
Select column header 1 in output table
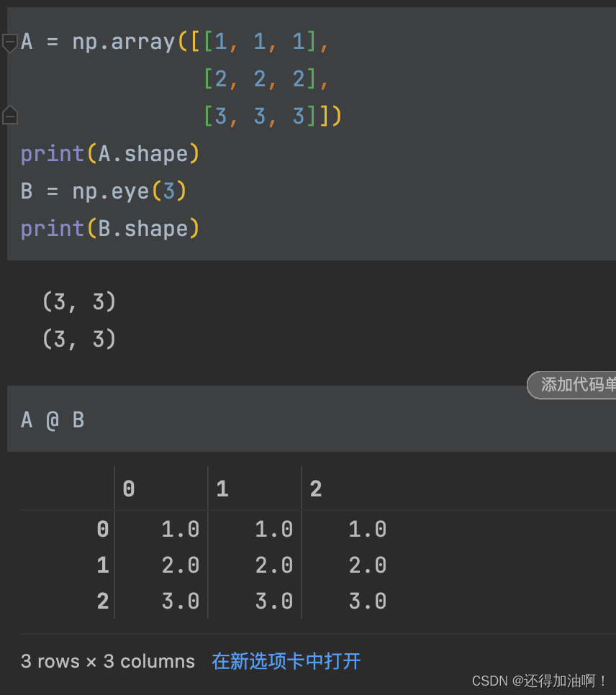[222, 489]
